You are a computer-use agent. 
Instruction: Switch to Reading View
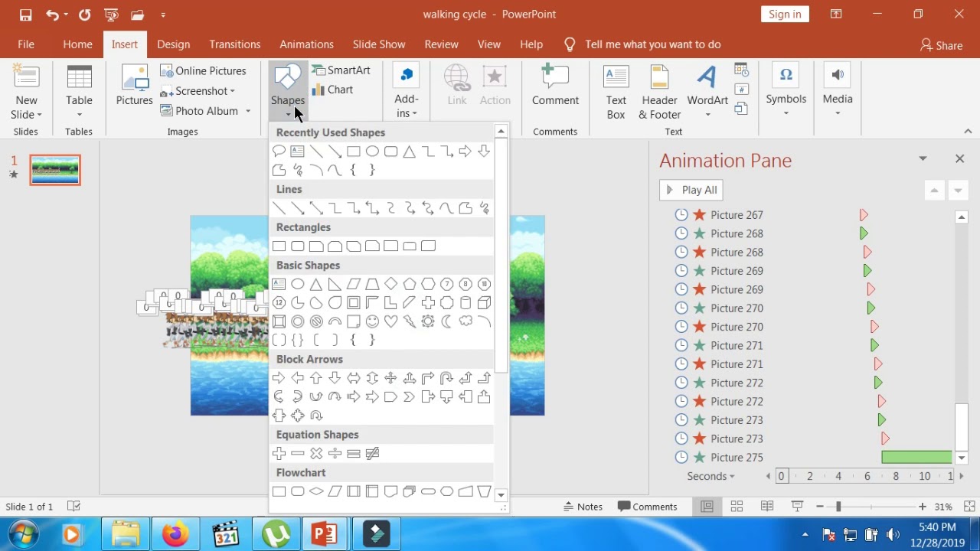pos(766,507)
